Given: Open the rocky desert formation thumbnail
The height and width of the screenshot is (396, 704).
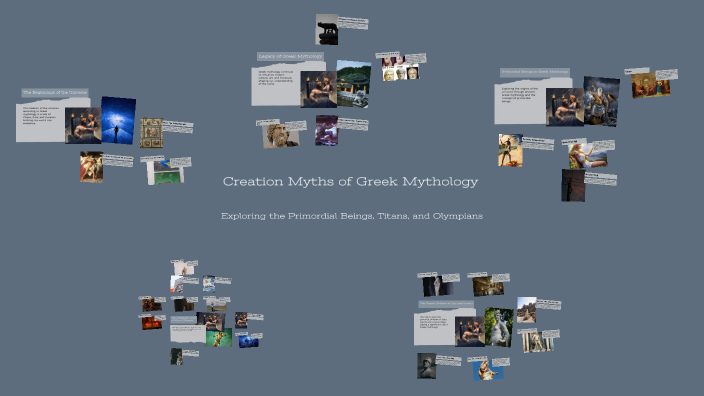Looking at the screenshot, I should 526,310.
